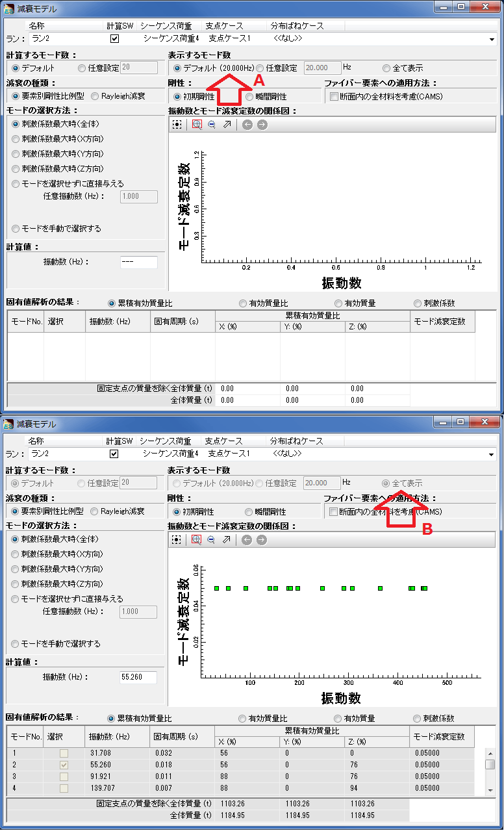Click the 振動数 (Hz) 55.260 field in the lower window
The image size is (504, 833).
pos(138,677)
